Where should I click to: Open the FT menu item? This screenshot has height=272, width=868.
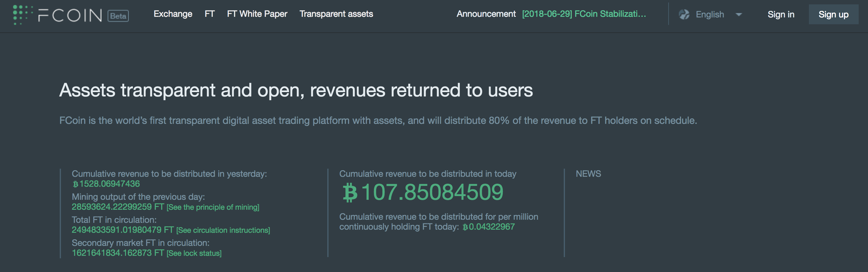pyautogui.click(x=210, y=14)
